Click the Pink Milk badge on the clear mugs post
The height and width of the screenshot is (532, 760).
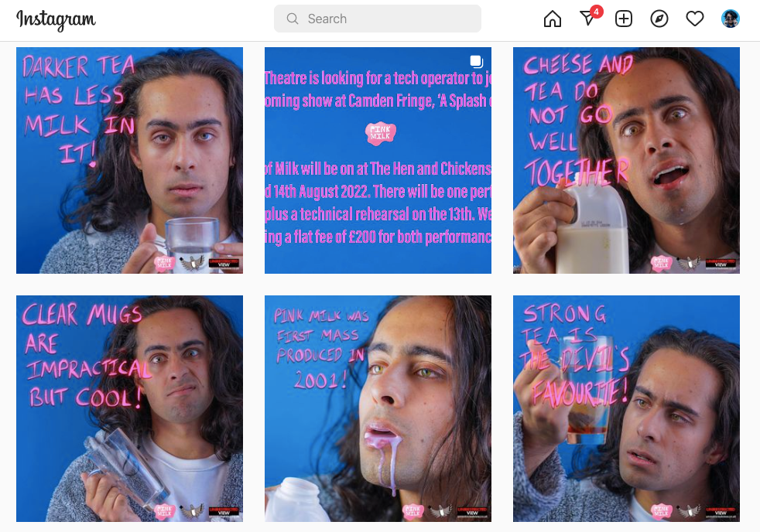(164, 510)
